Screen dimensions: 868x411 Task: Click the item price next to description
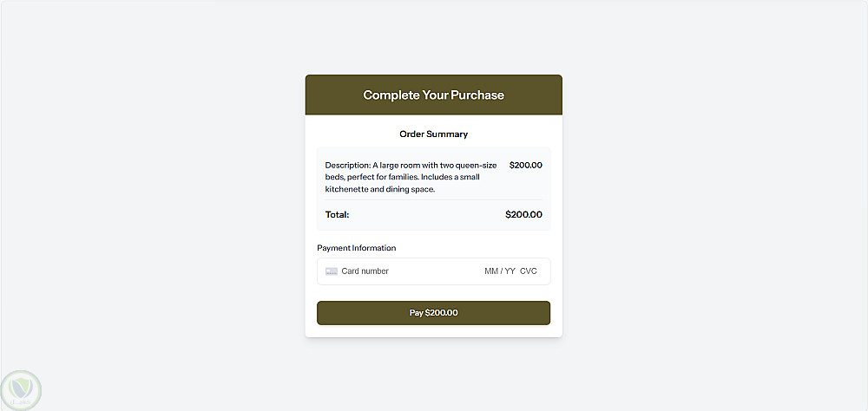[x=525, y=165]
